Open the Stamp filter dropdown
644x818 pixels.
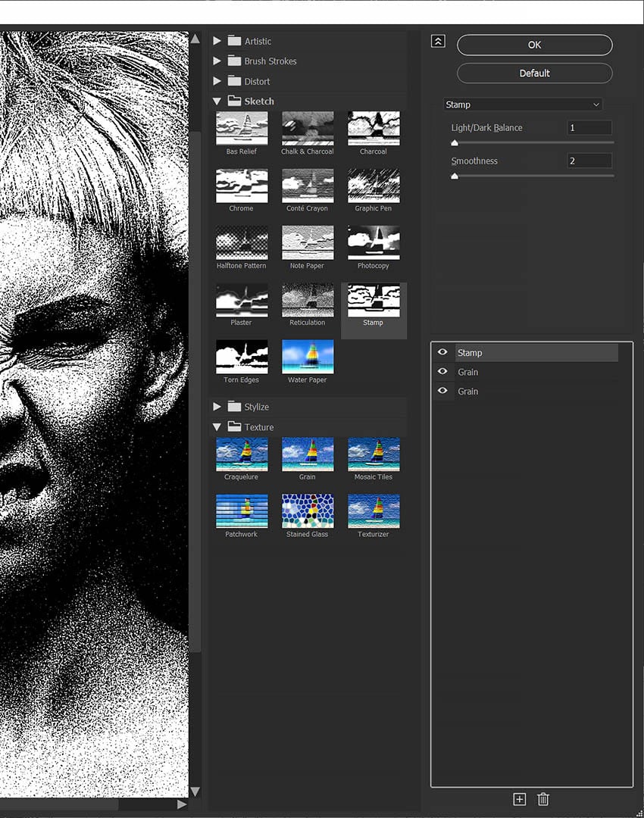[523, 105]
